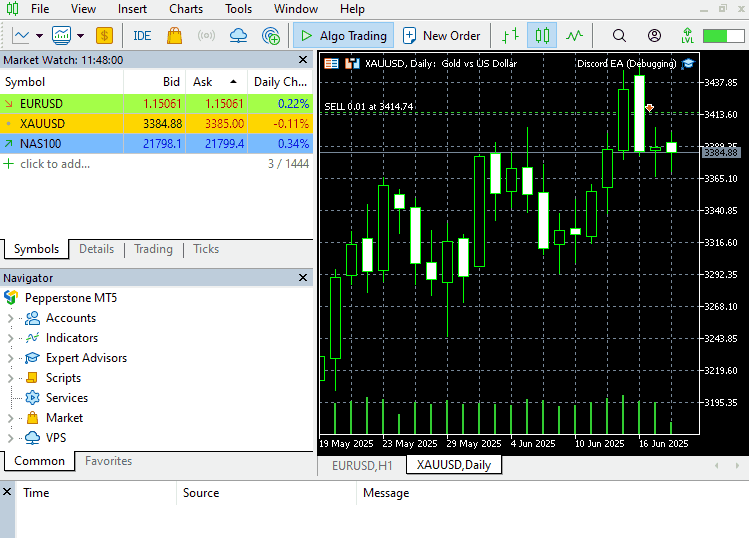Screen dimensions: 749x538
Task: Open a New Order dialog
Action: click(442, 35)
